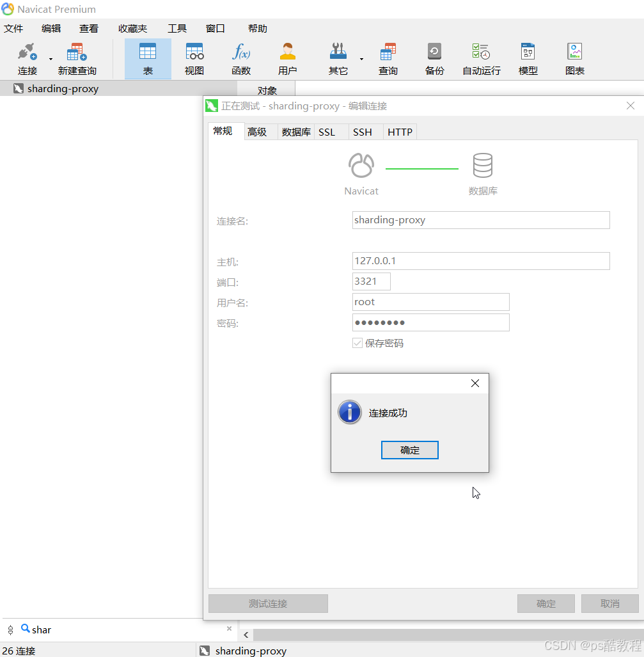
Task: Confirm the connection success message with 确定
Action: pos(410,450)
